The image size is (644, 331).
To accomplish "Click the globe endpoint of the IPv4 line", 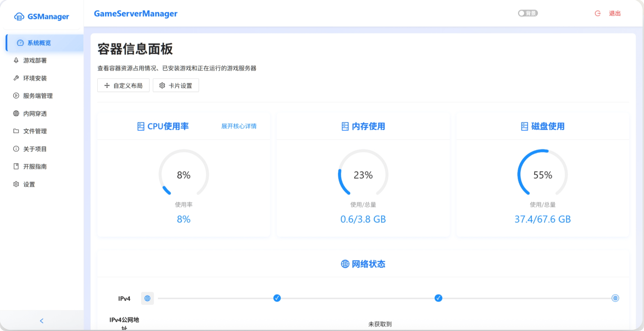I will 615,298.
